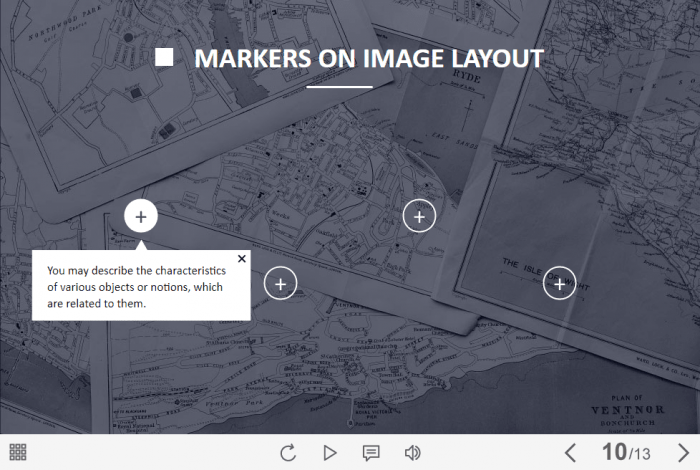This screenshot has width=700, height=470.
Task: Expand the plus marker below Ryde map
Action: coord(419,216)
